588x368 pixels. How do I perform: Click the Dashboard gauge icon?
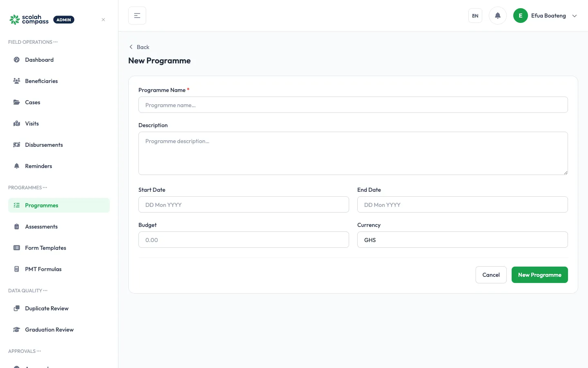(17, 60)
